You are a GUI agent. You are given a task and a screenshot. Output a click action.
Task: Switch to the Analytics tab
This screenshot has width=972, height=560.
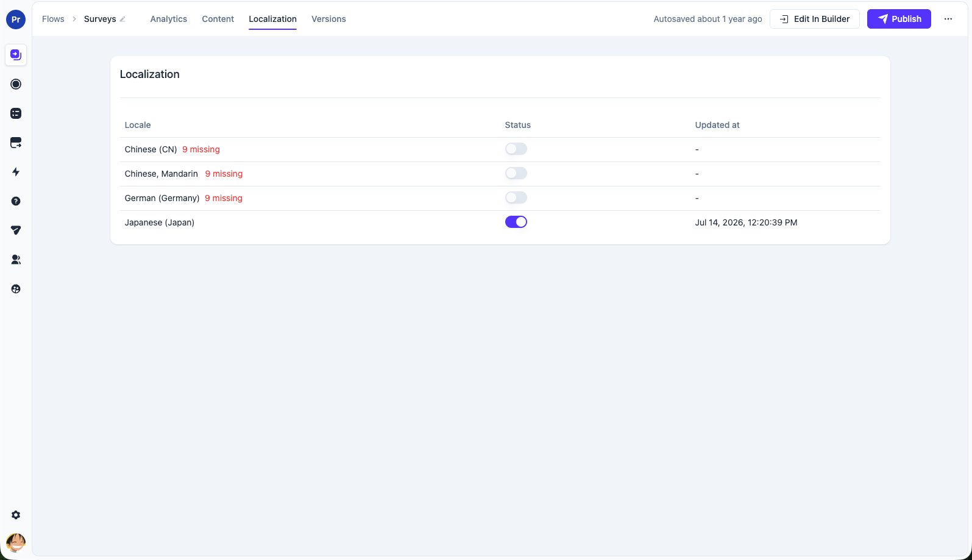point(169,19)
